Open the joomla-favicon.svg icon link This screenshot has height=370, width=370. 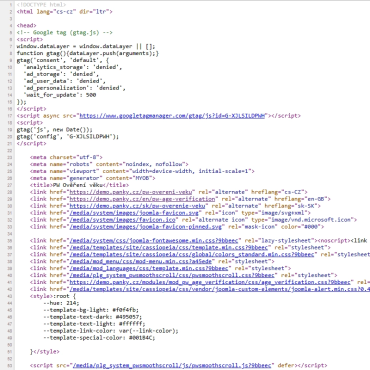click(134, 213)
